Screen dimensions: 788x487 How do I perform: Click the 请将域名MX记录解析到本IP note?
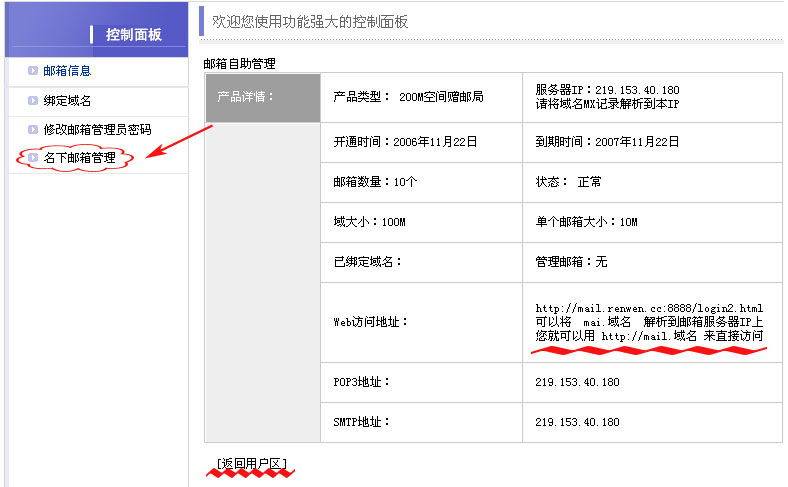pyautogui.click(x=607, y=104)
